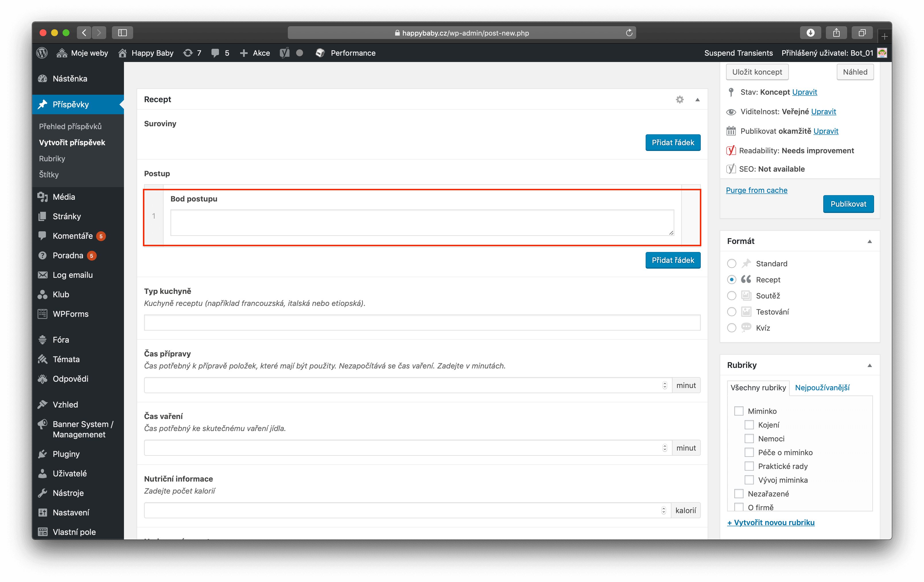Click the Purge from cache link
The width and height of the screenshot is (924, 582).
(756, 190)
